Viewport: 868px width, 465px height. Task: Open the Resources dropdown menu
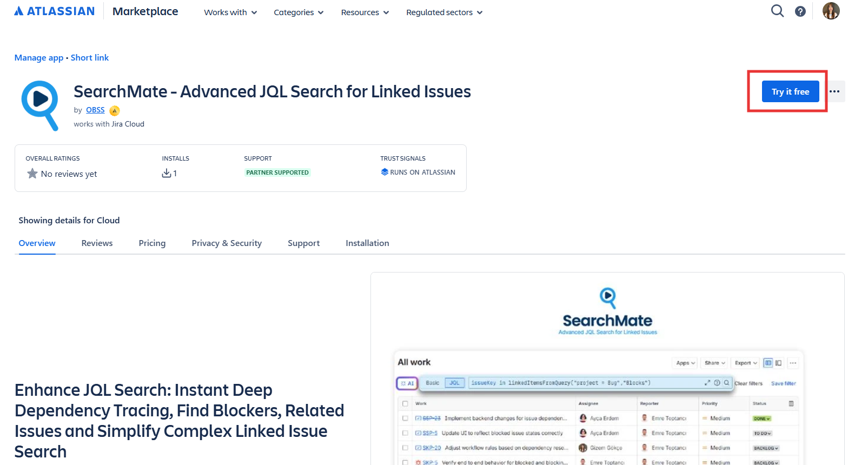[365, 12]
